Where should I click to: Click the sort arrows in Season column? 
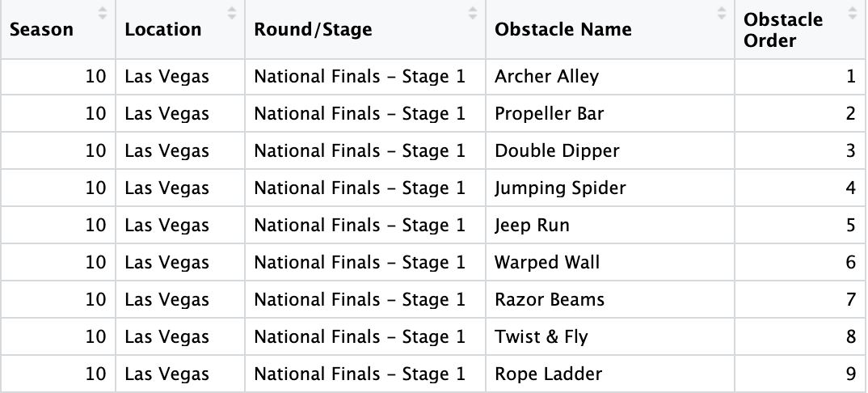pos(103,13)
